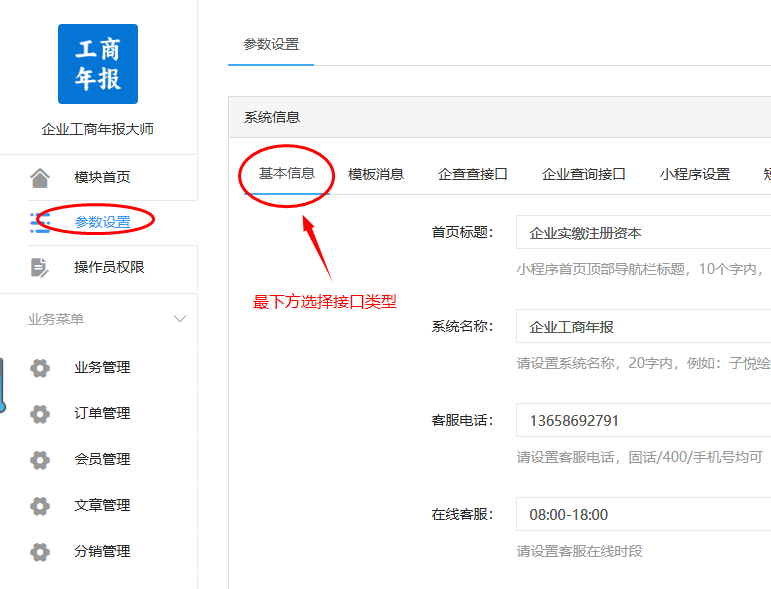Click the gear icon beside 分销管理
This screenshot has height=589, width=771.
click(x=40, y=552)
